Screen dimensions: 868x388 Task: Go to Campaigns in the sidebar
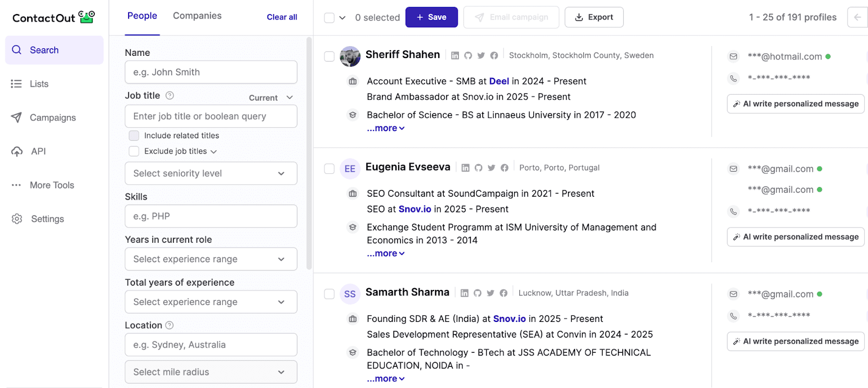coord(53,118)
